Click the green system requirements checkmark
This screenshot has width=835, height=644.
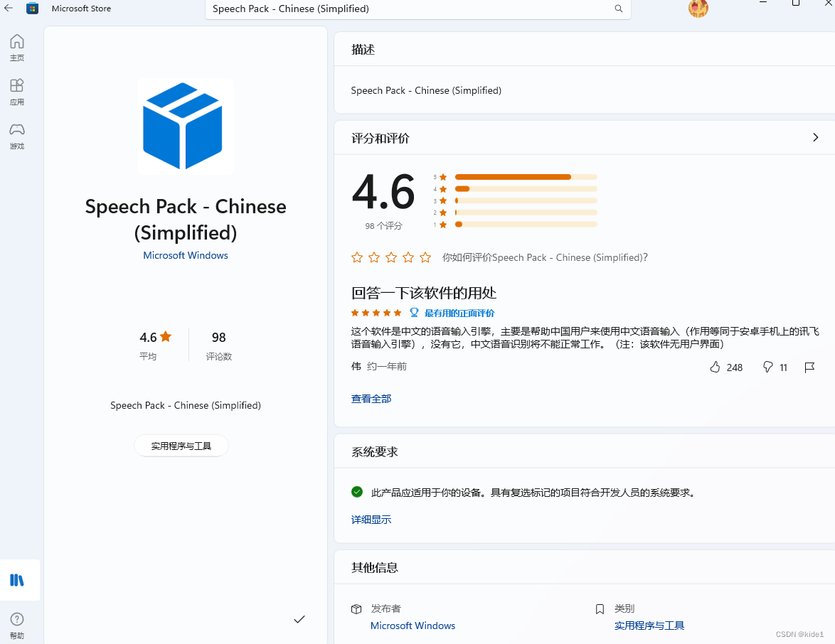coord(357,492)
